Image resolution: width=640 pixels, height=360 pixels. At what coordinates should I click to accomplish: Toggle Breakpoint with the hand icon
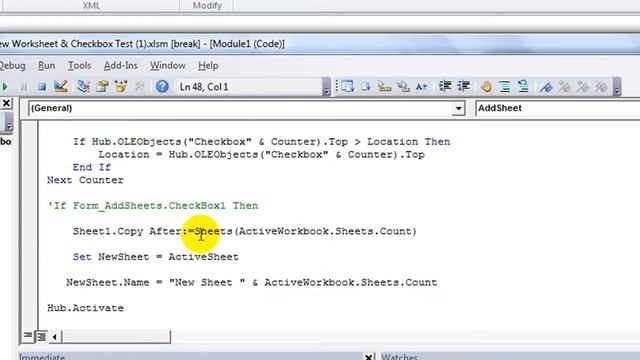pos(486,87)
